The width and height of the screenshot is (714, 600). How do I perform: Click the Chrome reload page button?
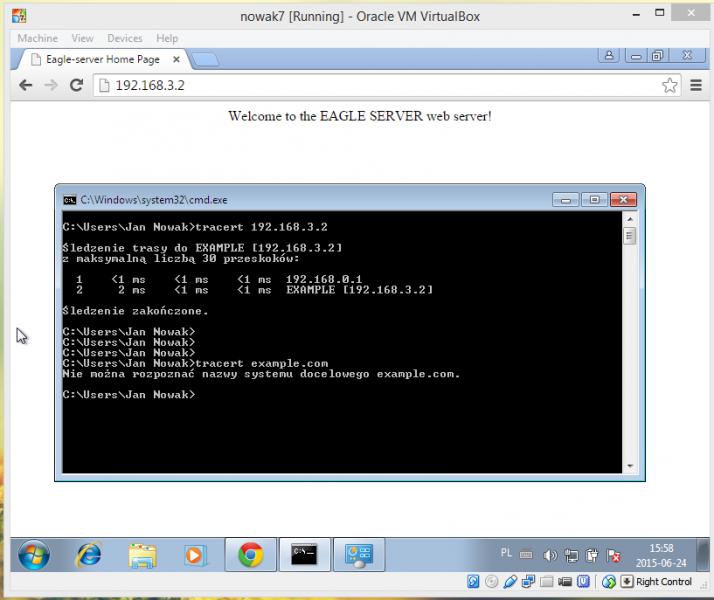(x=76, y=86)
